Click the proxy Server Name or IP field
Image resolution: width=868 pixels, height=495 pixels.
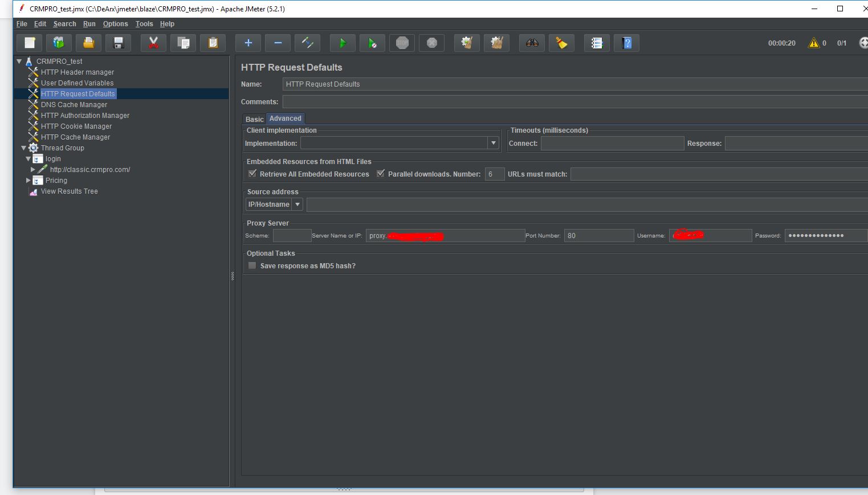pos(445,235)
